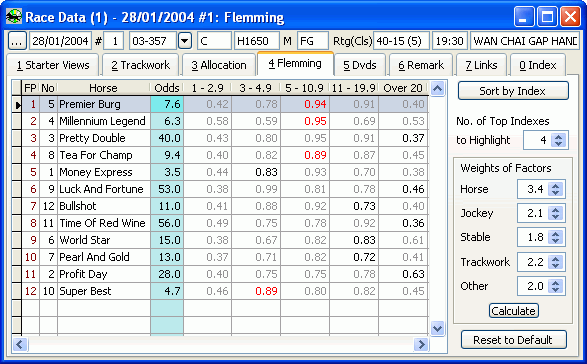Open the race code dropdown next to 03-357
Screen dimensions: 587x364
pos(185,41)
